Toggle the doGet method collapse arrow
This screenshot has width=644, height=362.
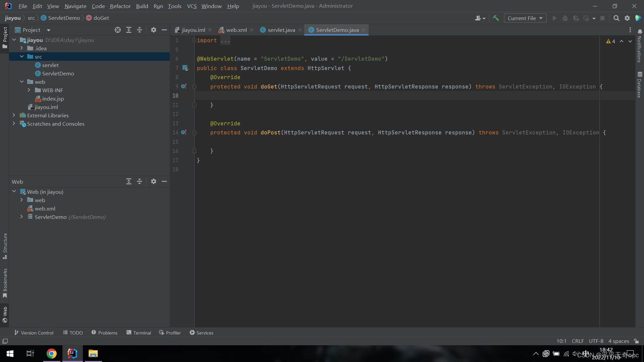tap(194, 86)
